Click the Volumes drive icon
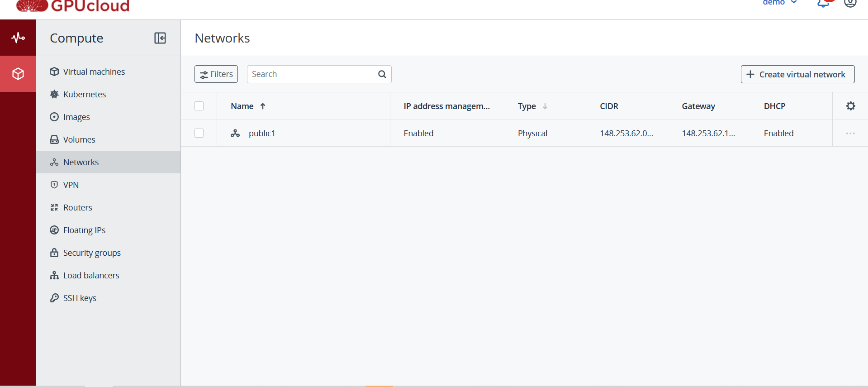The height and width of the screenshot is (387, 868). (x=54, y=139)
